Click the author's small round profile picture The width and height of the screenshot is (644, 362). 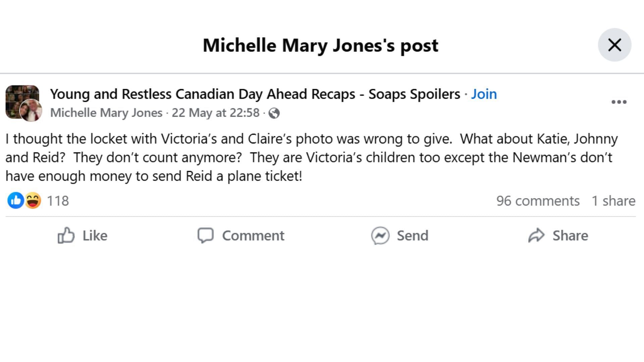pos(31,111)
